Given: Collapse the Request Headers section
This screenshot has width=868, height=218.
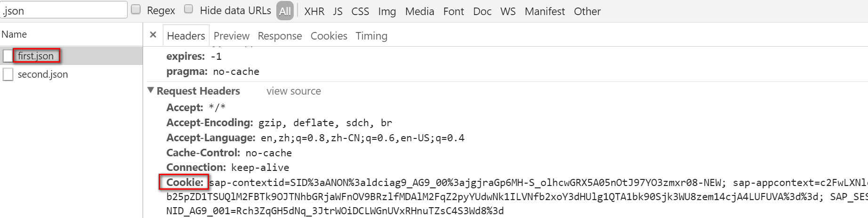Looking at the screenshot, I should [151, 90].
